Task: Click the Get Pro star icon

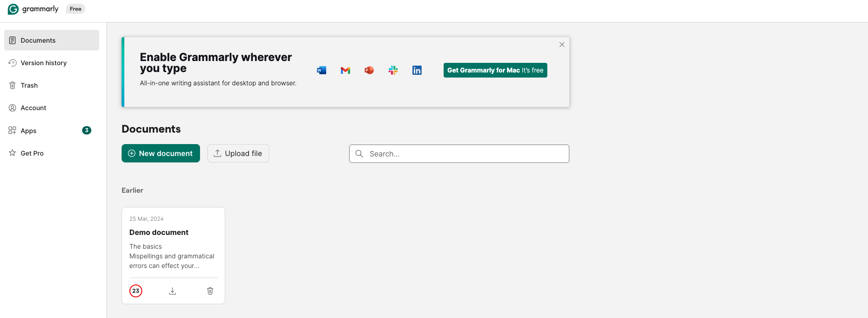Action: point(12,153)
